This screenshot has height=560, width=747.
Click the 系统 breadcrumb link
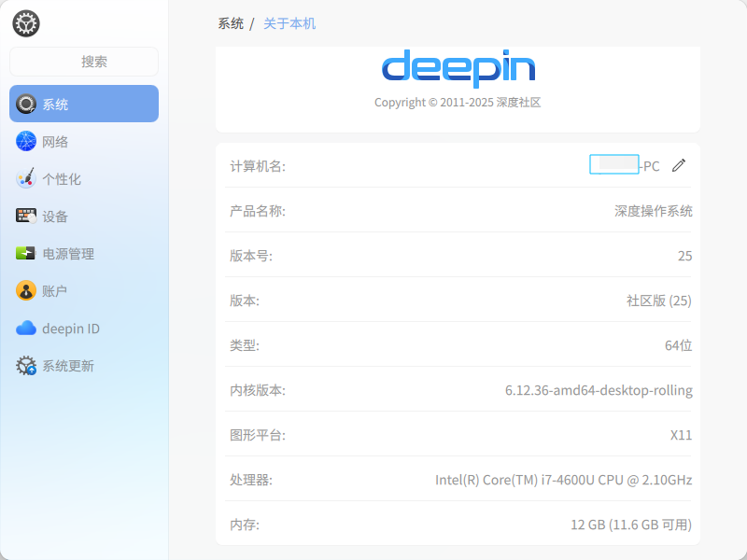[231, 23]
